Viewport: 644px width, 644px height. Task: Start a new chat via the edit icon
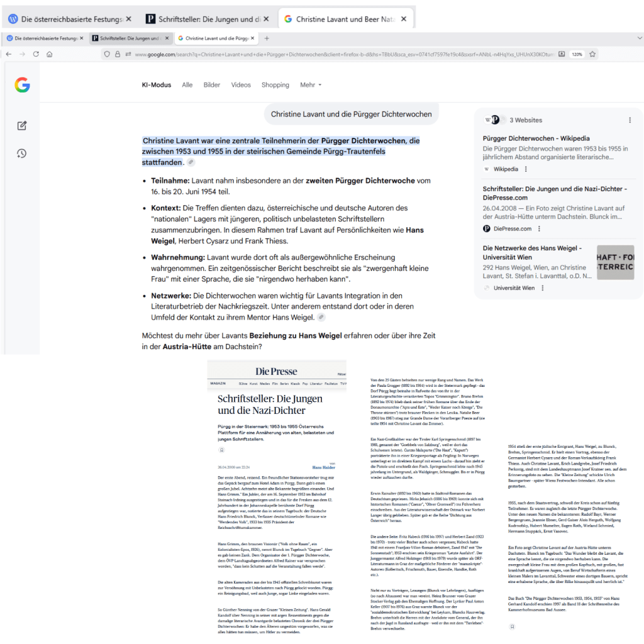(22, 126)
